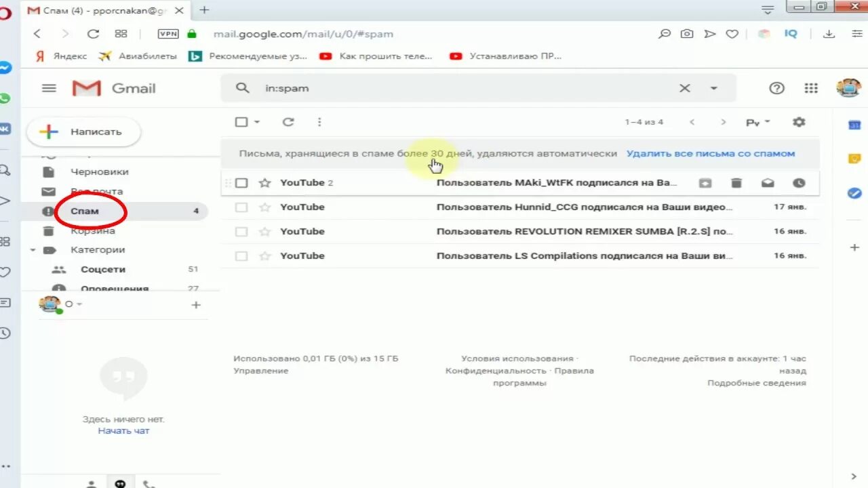
Task: Star the Hunnid_CCG message
Action: 265,207
